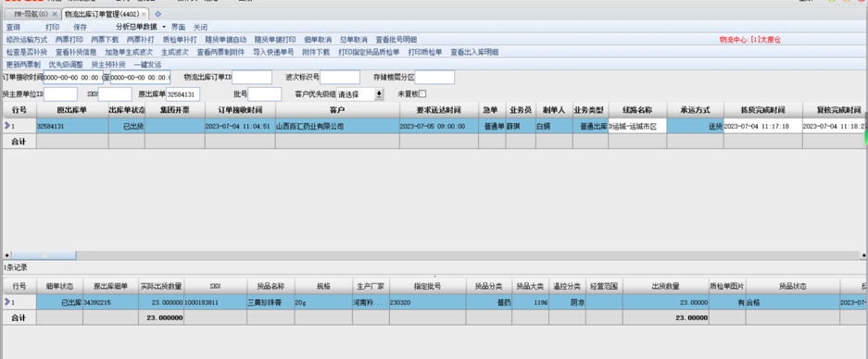This screenshot has height=359, width=868.
Task: Click the 原出库单 field containing 32584131
Action: coord(182,94)
